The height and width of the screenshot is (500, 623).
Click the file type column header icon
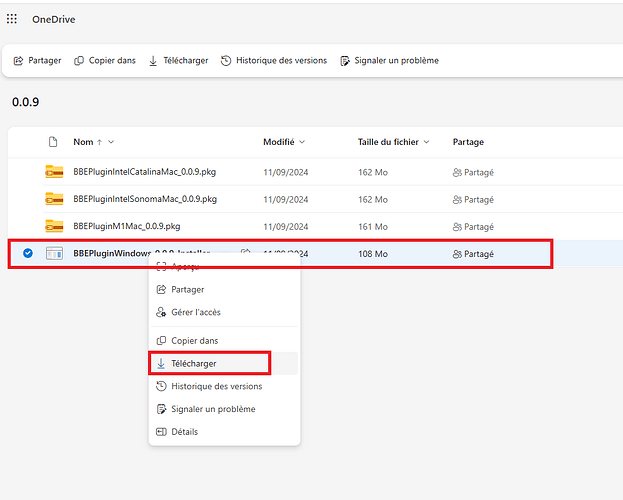(x=53, y=142)
